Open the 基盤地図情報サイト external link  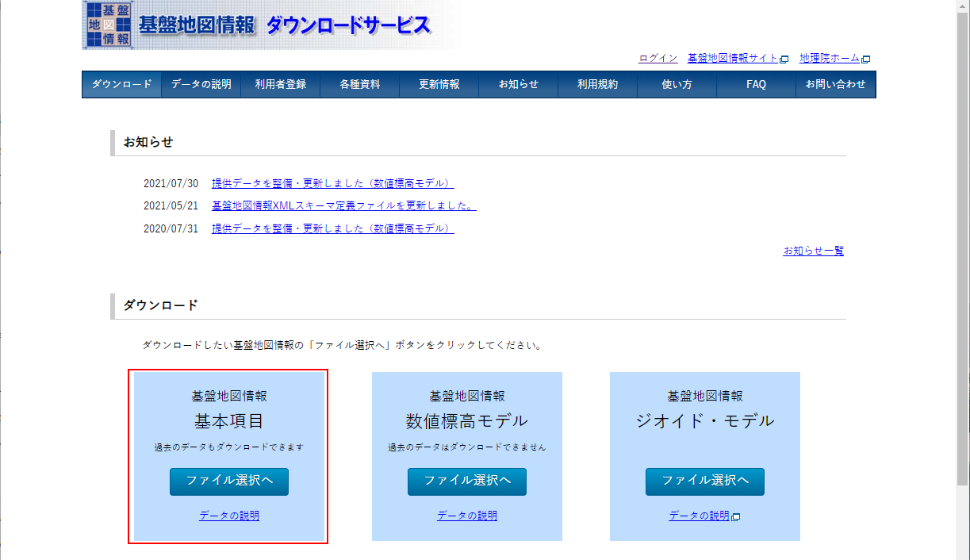point(733,59)
